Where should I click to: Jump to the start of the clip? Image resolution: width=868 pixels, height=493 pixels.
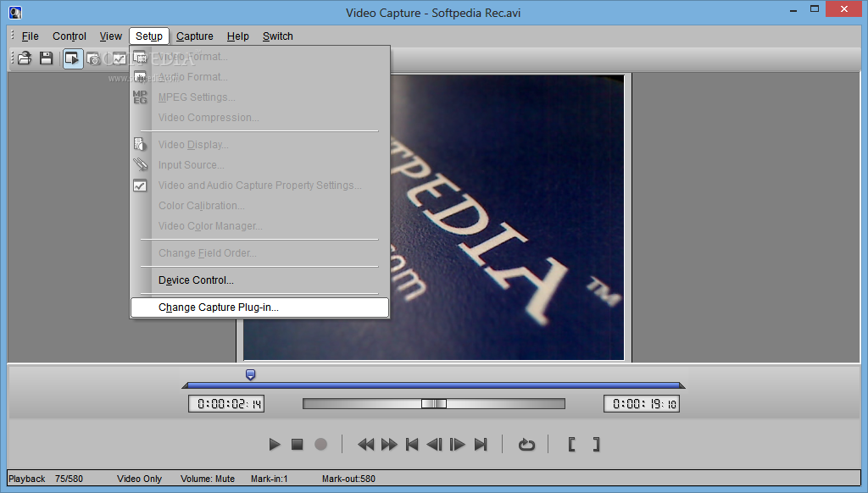coord(412,445)
